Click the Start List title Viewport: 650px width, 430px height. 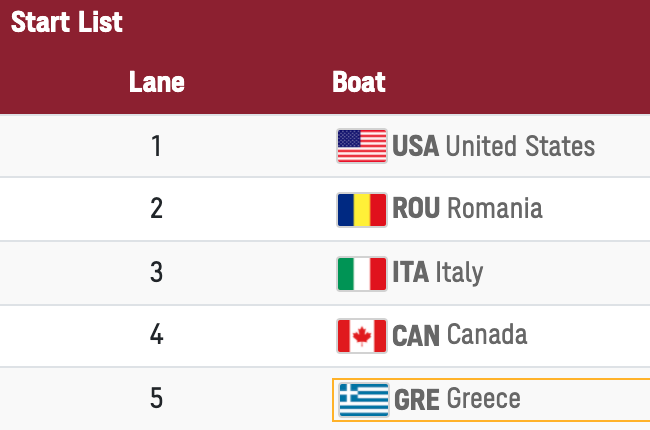(67, 22)
